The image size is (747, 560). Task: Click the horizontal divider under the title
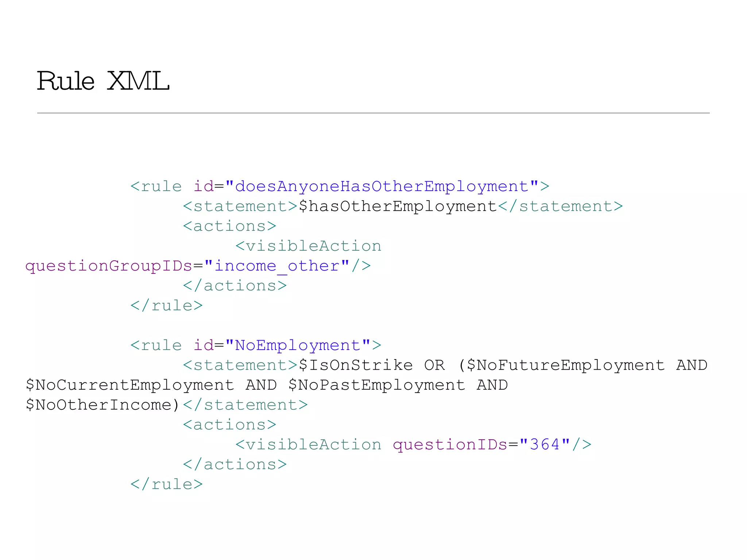373,113
